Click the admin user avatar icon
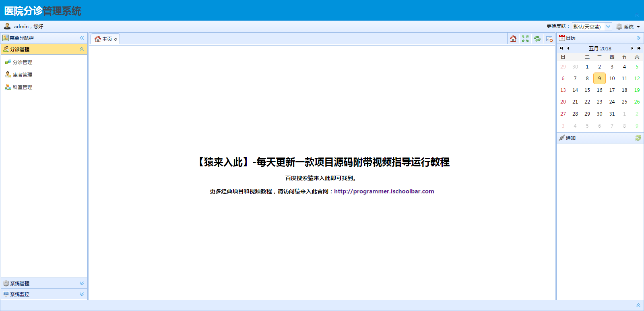The height and width of the screenshot is (311, 644). 7,26
